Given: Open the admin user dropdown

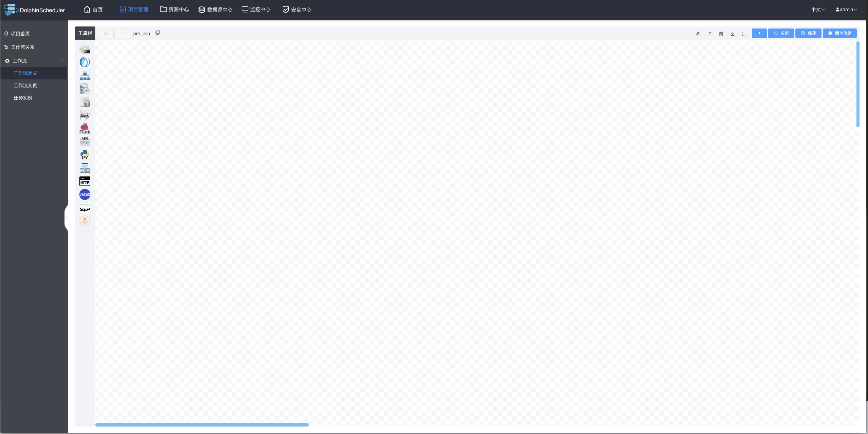Looking at the screenshot, I should 846,9.
